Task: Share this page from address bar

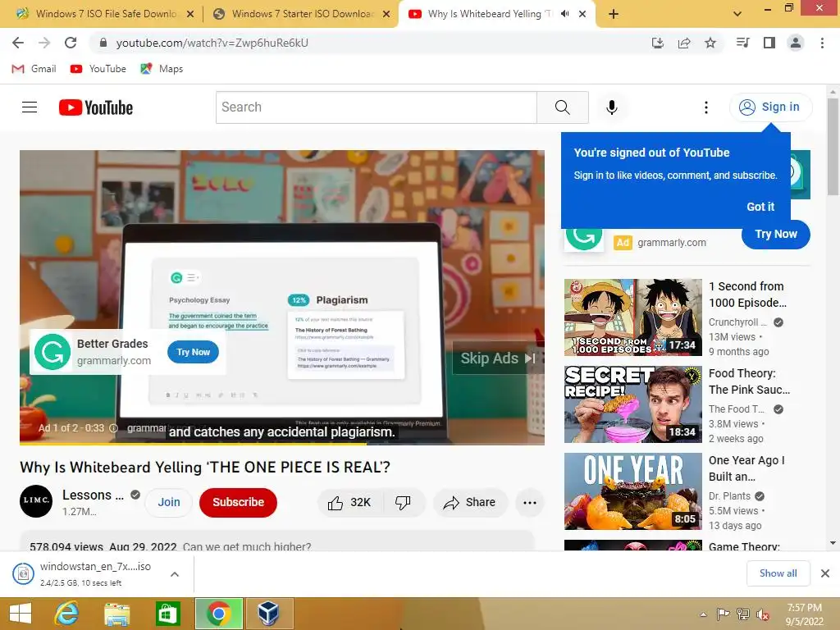Action: point(684,43)
